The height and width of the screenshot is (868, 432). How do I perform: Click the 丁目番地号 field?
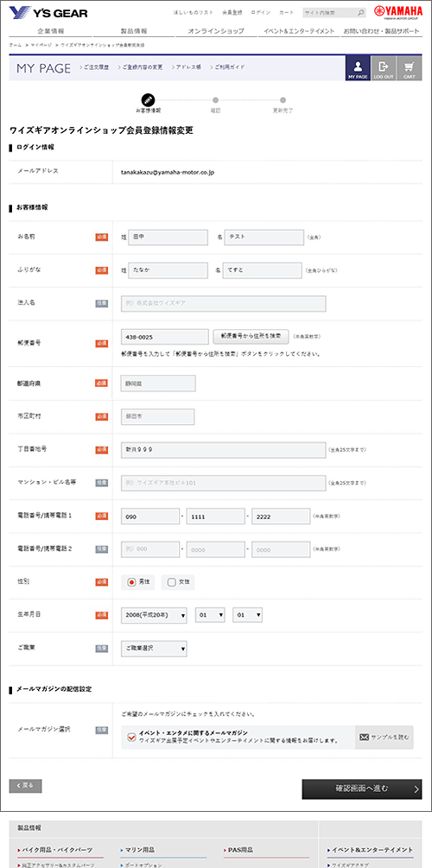tap(224, 449)
